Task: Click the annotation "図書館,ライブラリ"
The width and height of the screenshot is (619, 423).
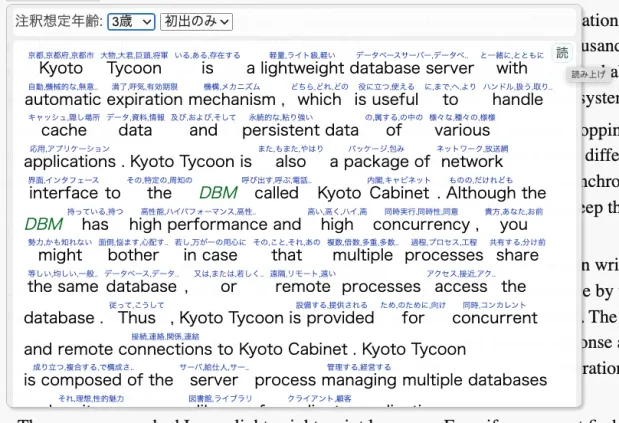Action: [220, 399]
